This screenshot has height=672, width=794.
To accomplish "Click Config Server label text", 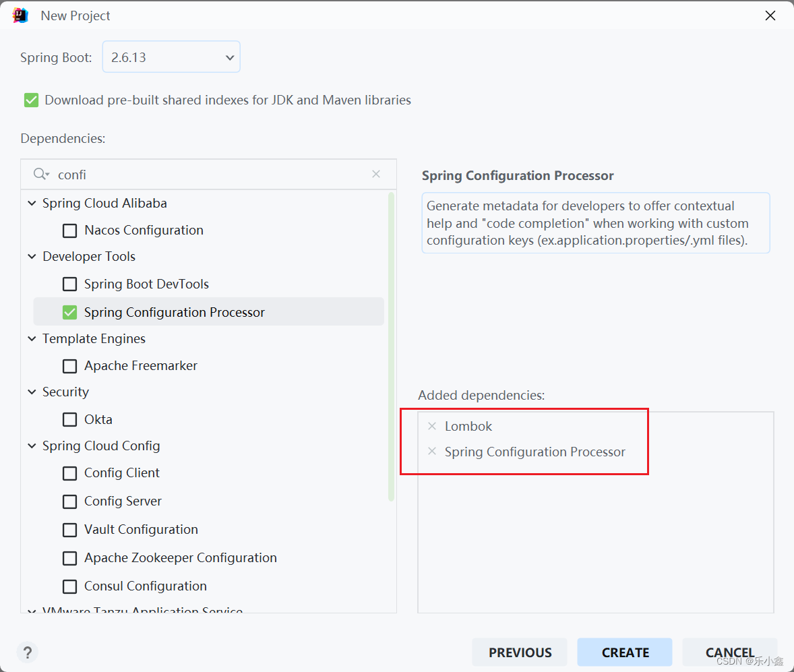I will (123, 501).
